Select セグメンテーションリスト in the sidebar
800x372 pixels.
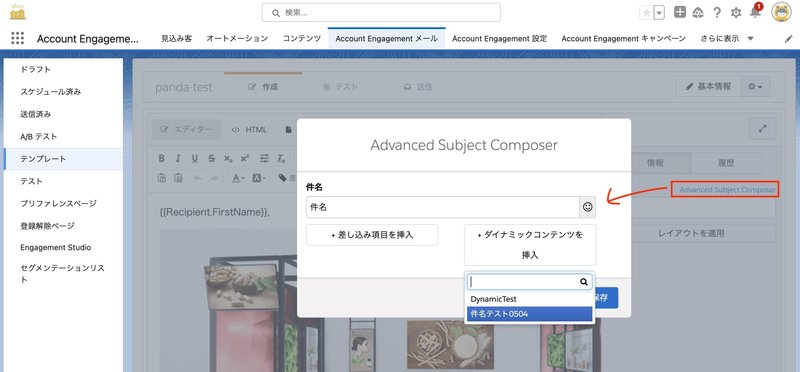[63, 274]
